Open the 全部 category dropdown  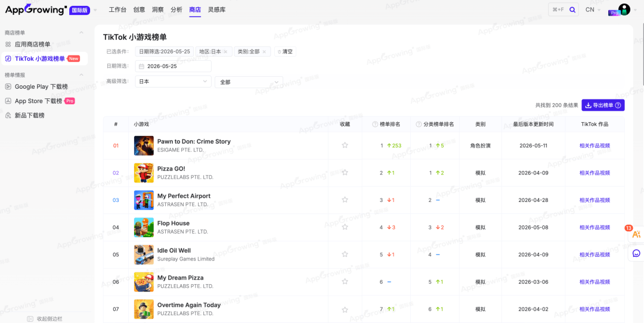249,82
